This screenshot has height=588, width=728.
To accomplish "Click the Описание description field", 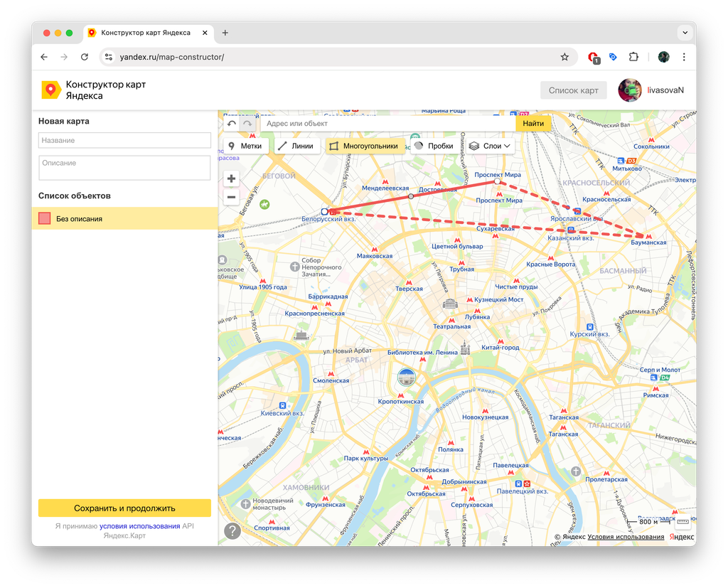I will (x=124, y=168).
